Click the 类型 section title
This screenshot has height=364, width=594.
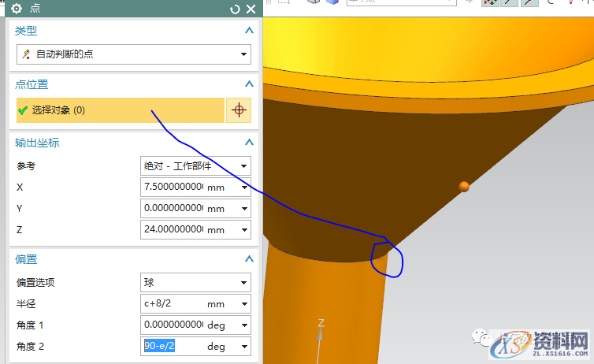(x=26, y=31)
